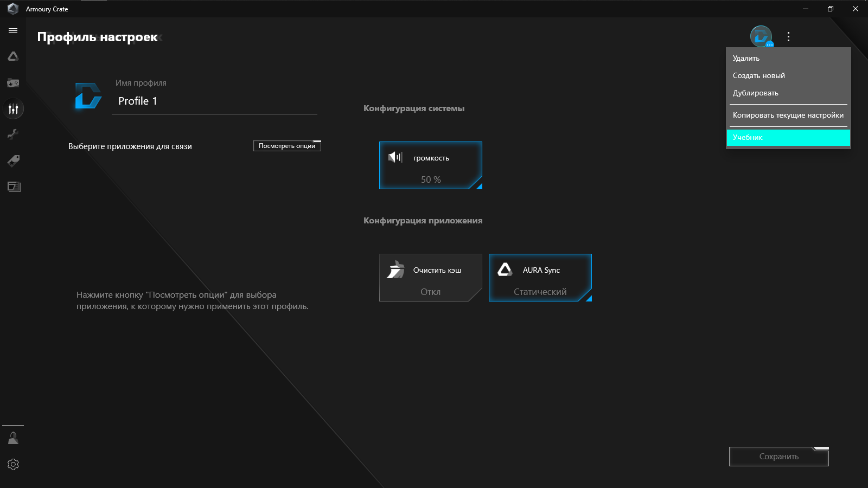Open the News icon in sidebar
The height and width of the screenshot is (488, 868).
coord(14,187)
